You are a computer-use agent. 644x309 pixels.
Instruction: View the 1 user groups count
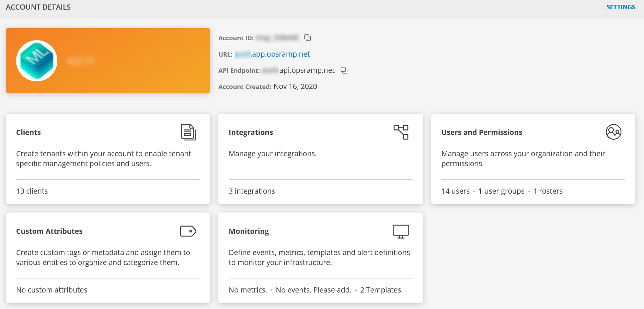[x=501, y=191]
